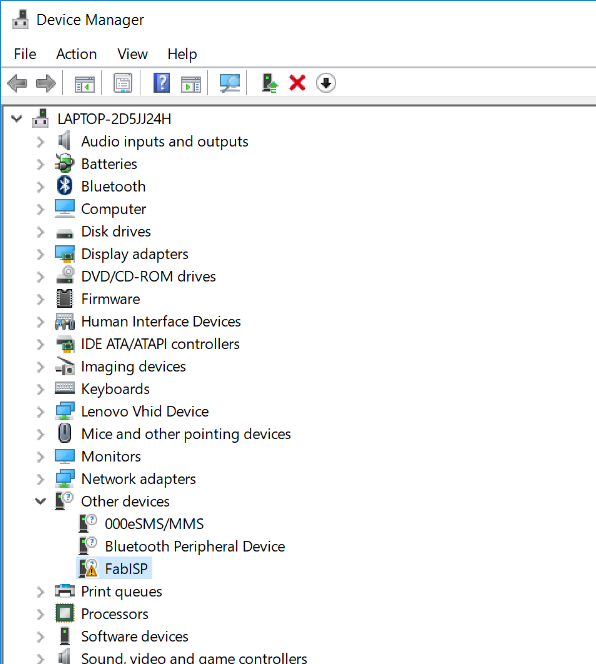Expand the Network adapters category
Screen dimensions: 596x664
(40, 479)
